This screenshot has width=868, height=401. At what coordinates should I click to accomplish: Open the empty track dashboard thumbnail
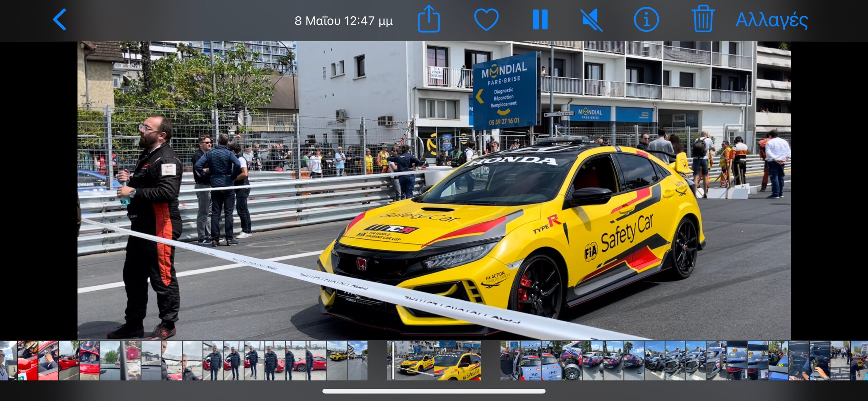[x=151, y=361]
